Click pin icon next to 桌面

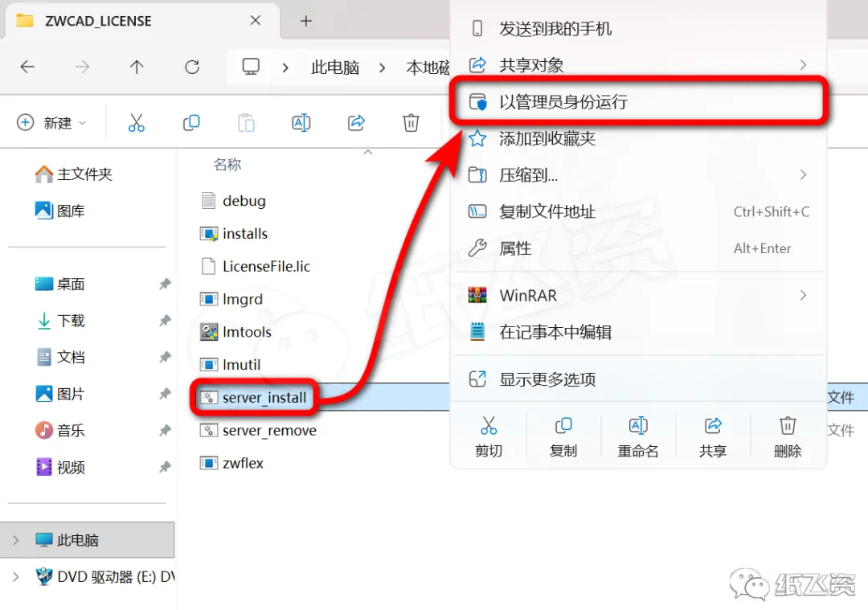pyautogui.click(x=165, y=285)
